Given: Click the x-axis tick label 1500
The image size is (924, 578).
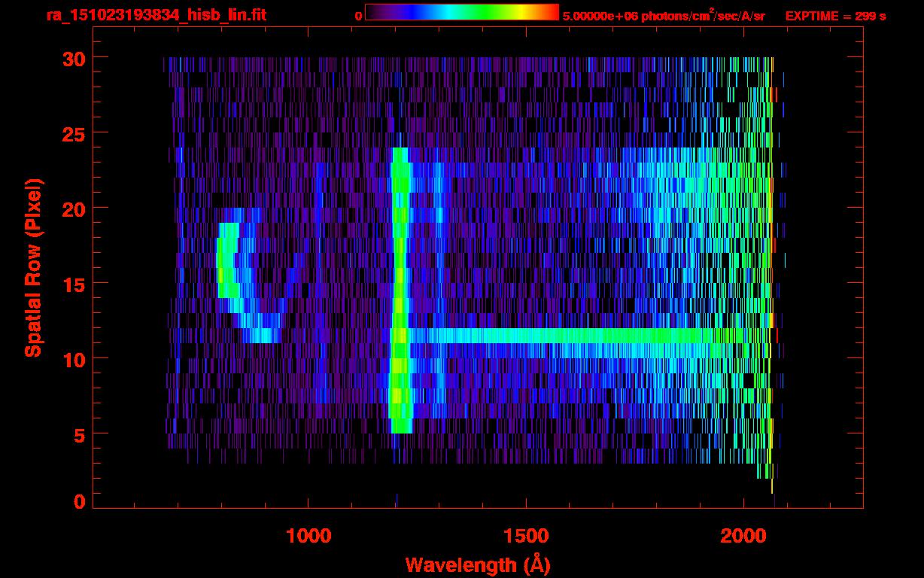Looking at the screenshot, I should pos(525,536).
